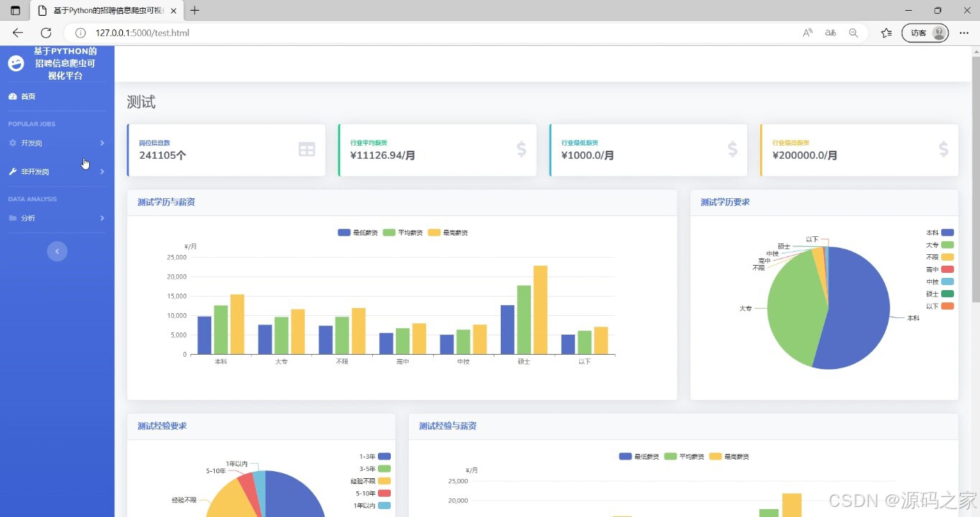
Task: Toggle 高中 legend in 测试学历要求 pie
Action: point(940,269)
